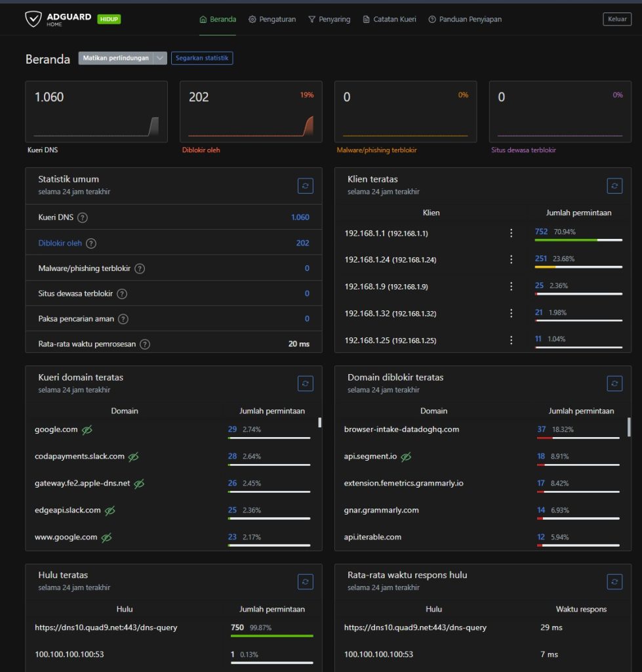Screen dimensions: 642x672
Task: Open the Penyaring menu
Action: (329, 19)
